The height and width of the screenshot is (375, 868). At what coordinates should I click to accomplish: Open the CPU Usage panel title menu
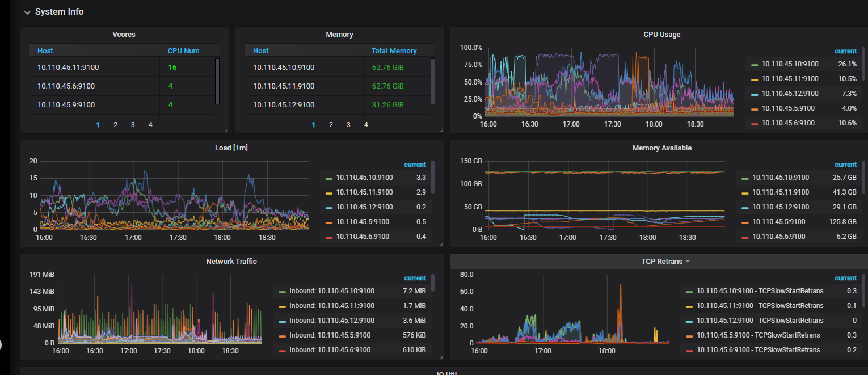point(661,35)
